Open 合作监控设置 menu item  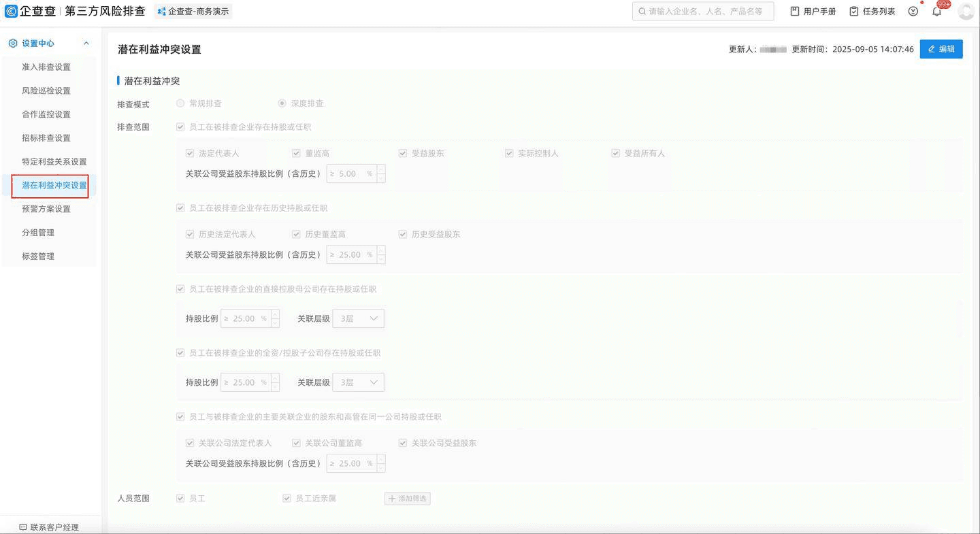[46, 114]
